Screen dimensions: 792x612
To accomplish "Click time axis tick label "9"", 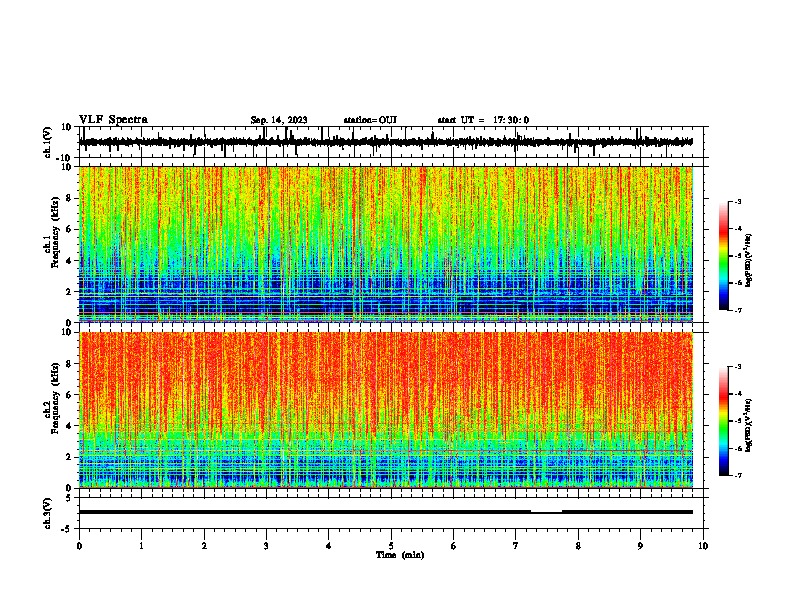I will point(640,546).
